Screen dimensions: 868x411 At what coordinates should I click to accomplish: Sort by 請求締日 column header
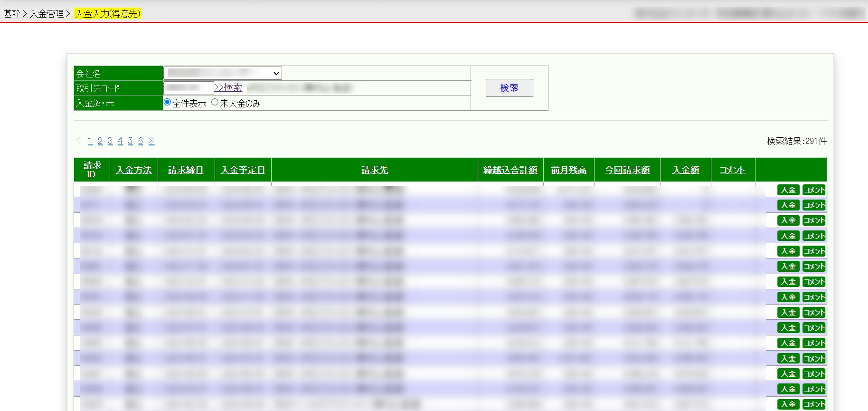(186, 170)
